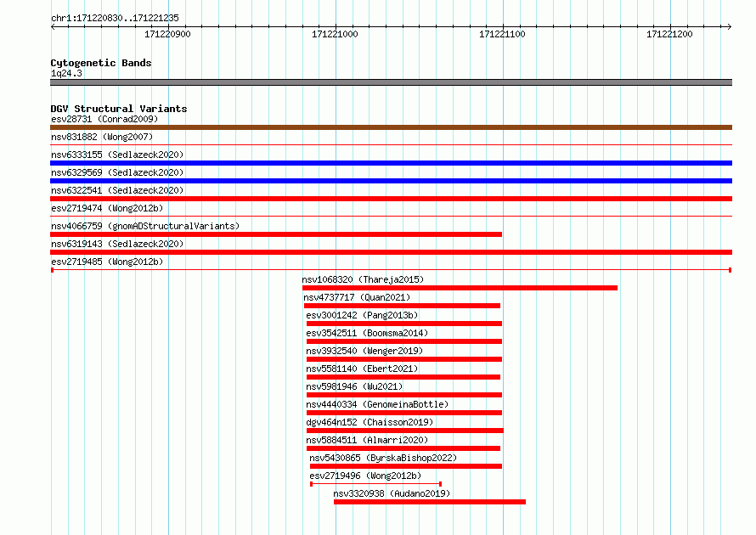
Task: Open nsv3320938 (Audano2019) label
Action: pyautogui.click(x=392, y=493)
